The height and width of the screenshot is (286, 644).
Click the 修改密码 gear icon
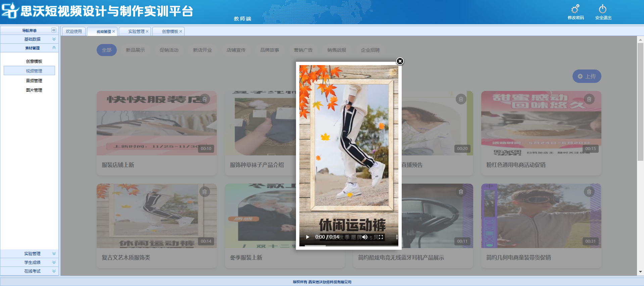(576, 9)
